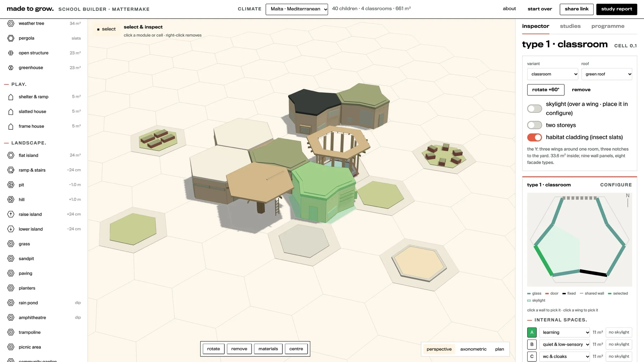Choose the sandpit icon
This screenshot has height=362, width=644.
tap(11, 258)
